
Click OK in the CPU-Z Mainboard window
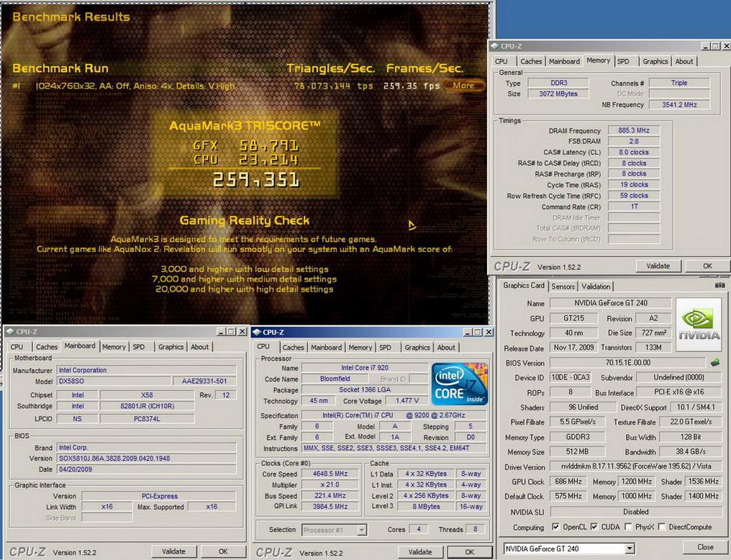pyautogui.click(x=223, y=551)
